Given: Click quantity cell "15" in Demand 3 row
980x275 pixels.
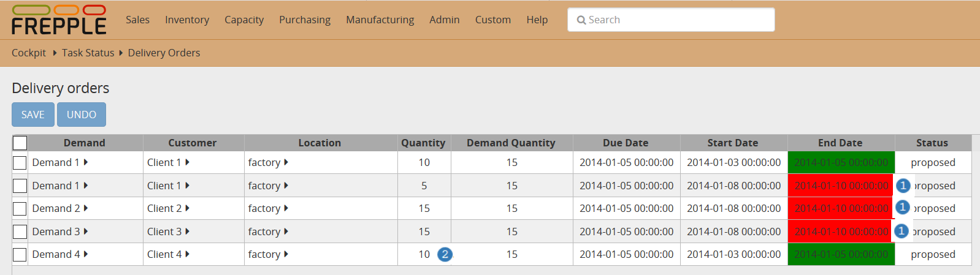Looking at the screenshot, I should tap(424, 232).
